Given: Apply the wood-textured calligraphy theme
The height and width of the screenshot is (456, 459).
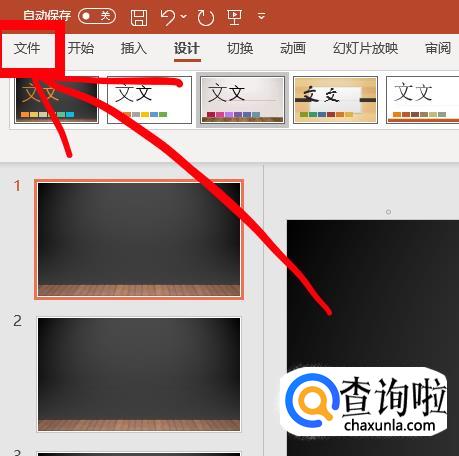Looking at the screenshot, I should (335, 100).
